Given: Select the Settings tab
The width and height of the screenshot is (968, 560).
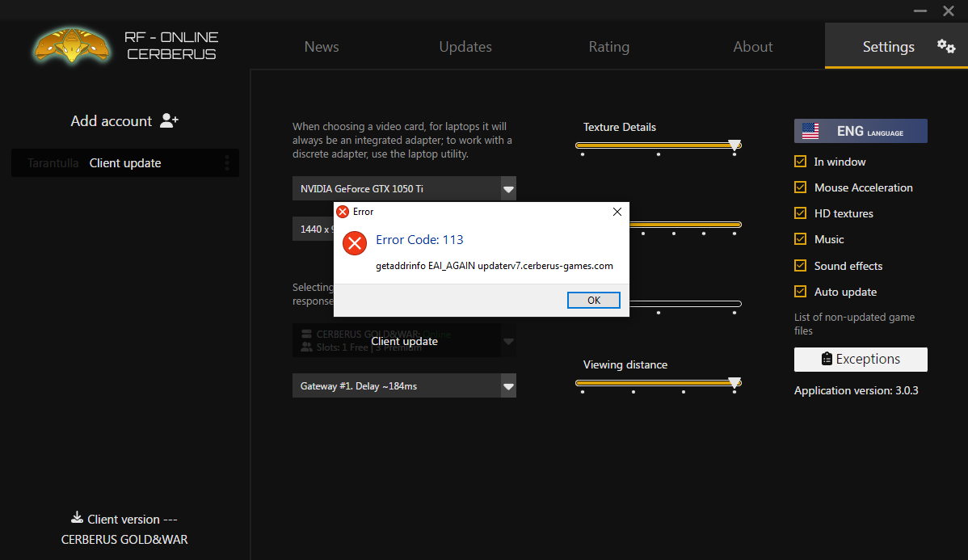Looking at the screenshot, I should [896, 46].
